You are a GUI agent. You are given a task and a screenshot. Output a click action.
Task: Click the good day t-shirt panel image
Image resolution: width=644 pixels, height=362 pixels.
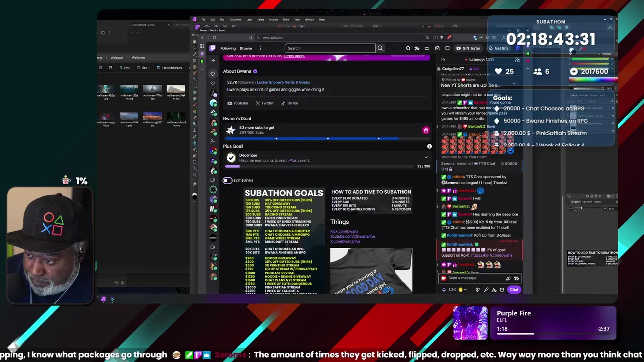pos(371,270)
